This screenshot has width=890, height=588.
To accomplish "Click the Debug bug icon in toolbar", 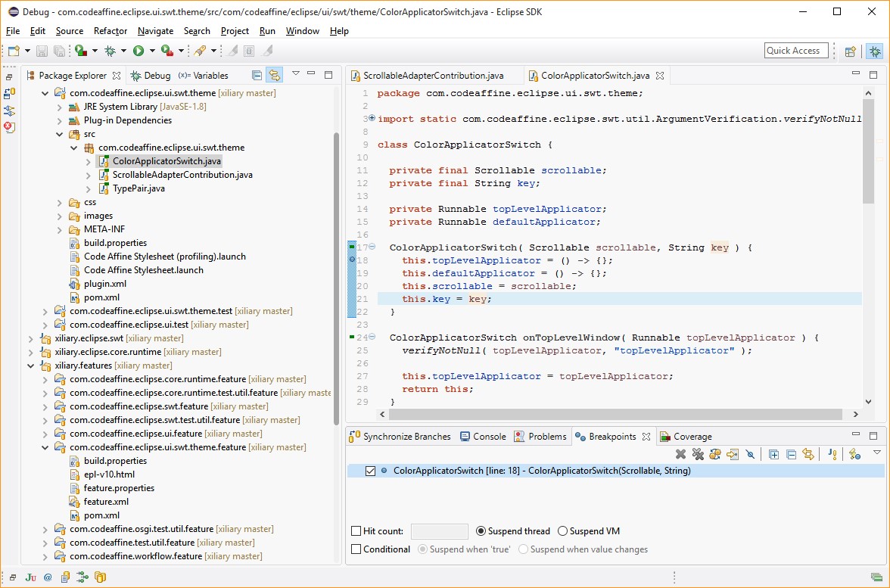I will 110,51.
